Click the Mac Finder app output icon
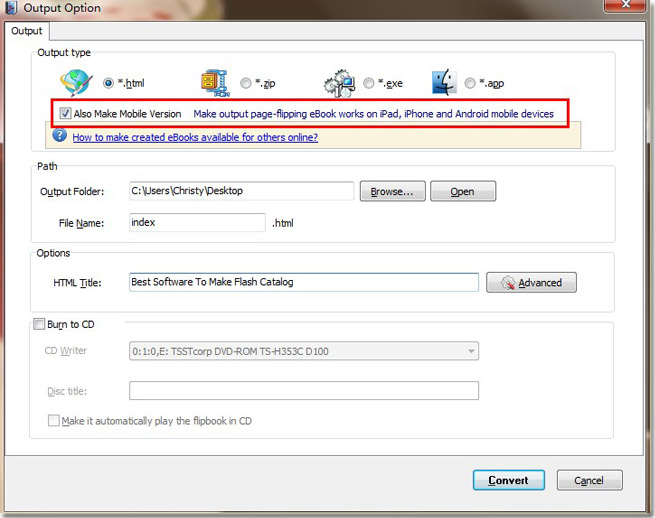The image size is (655, 518). click(444, 82)
